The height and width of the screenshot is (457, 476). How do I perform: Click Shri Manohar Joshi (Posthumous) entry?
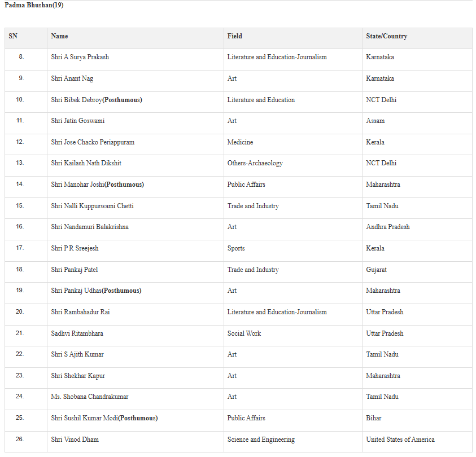tap(98, 184)
